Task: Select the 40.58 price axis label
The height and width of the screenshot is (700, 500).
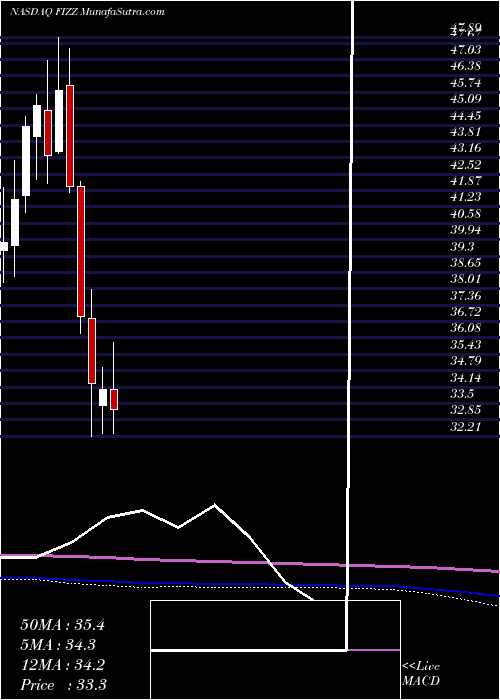Action: pyautogui.click(x=465, y=214)
